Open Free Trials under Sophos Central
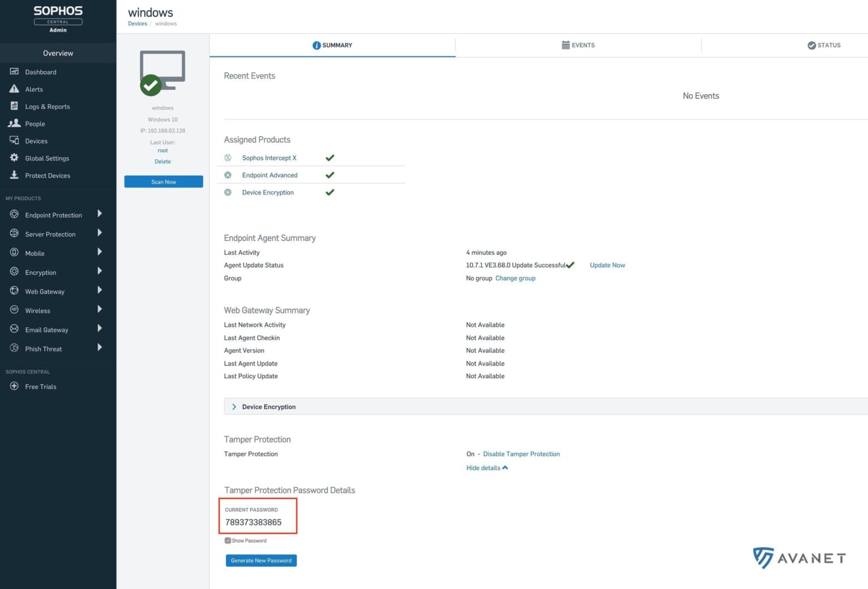This screenshot has height=589, width=868. tap(14, 386)
